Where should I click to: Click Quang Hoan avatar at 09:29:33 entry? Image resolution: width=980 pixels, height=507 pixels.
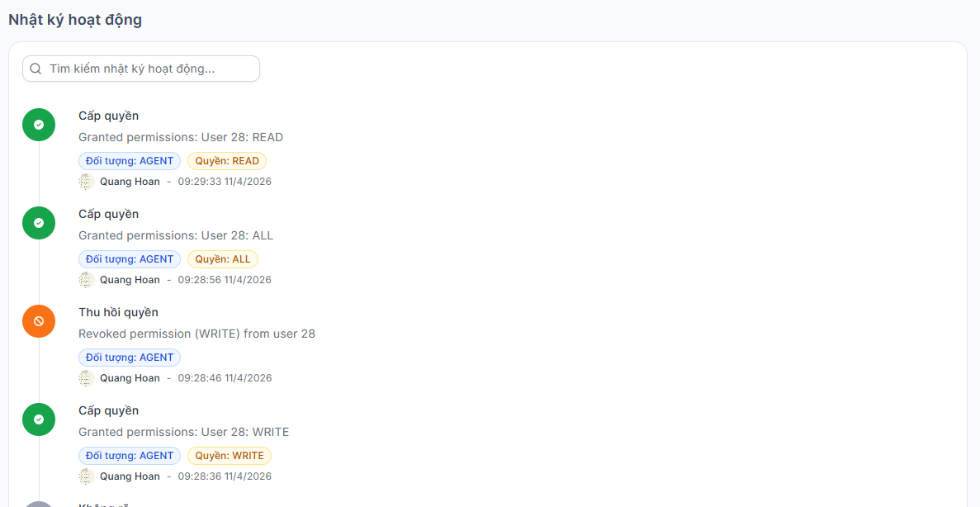point(86,182)
